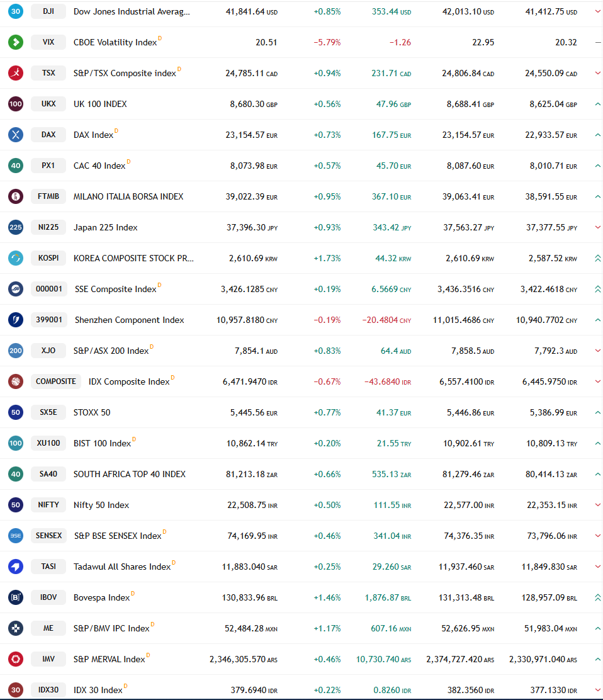Click the NI225 logo icon
The width and height of the screenshot is (603, 700).
[x=16, y=227]
